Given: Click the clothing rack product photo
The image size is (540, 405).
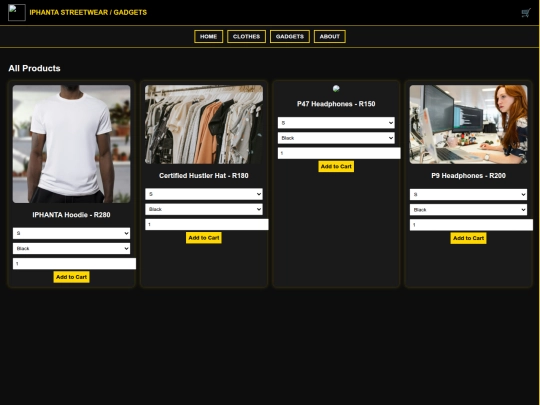Looking at the screenshot, I should (x=204, y=124).
